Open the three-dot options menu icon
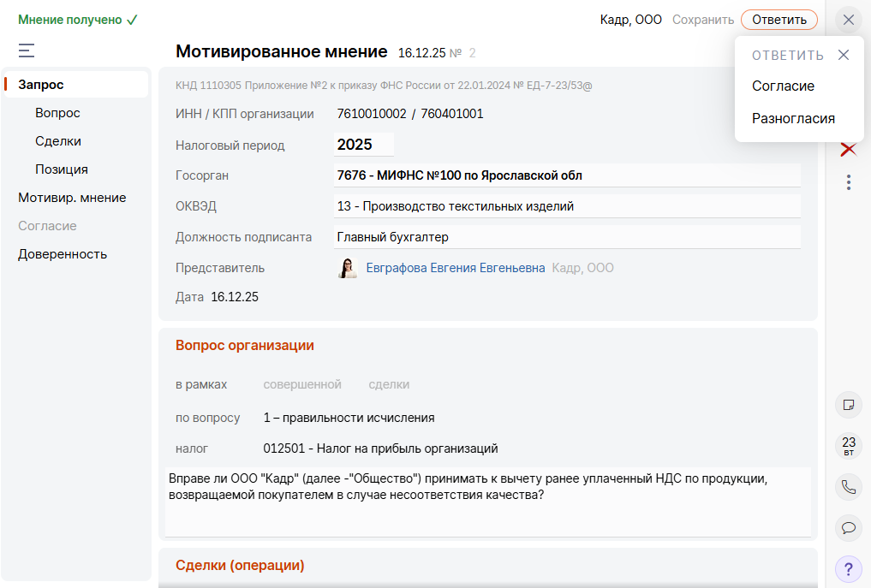Viewport: 871px width, 588px height. click(849, 182)
